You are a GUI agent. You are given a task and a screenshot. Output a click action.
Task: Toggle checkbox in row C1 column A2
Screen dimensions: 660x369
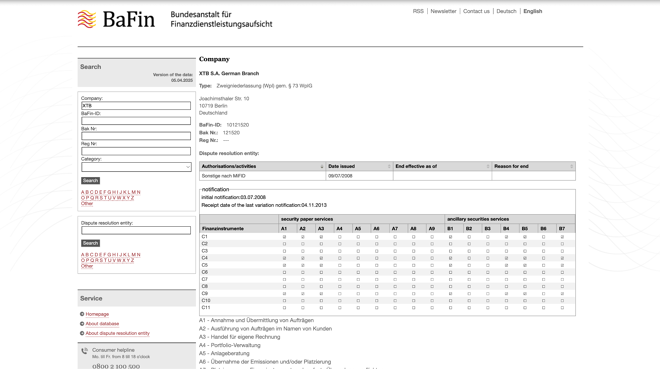tap(303, 237)
